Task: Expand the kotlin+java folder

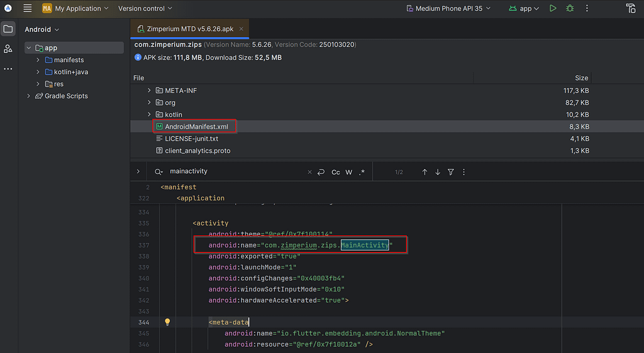Action: 38,72
